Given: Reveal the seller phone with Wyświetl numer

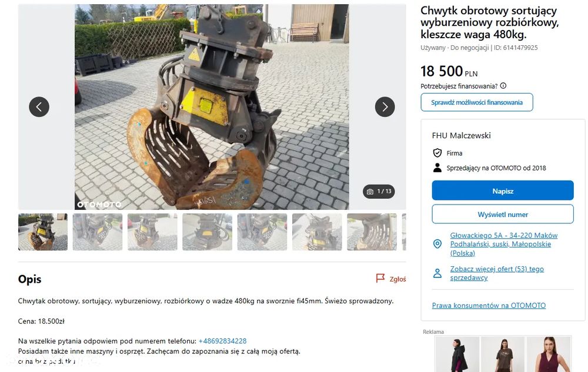Looking at the screenshot, I should click(x=503, y=215).
